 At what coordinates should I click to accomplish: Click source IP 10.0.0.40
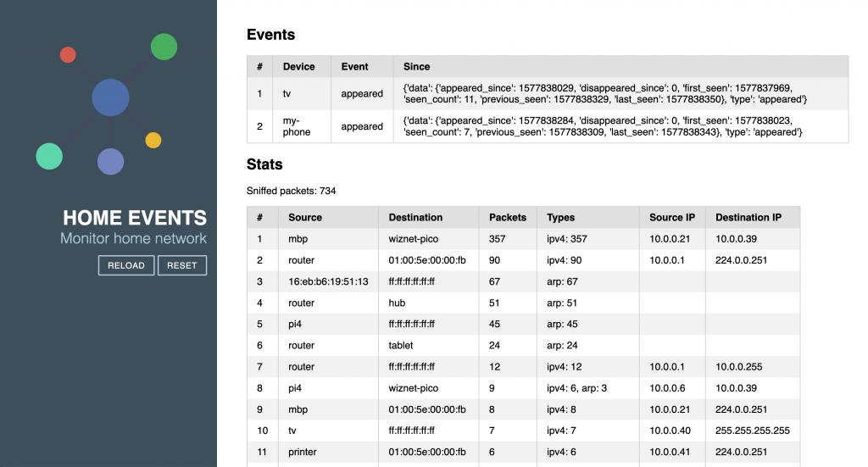(x=670, y=431)
